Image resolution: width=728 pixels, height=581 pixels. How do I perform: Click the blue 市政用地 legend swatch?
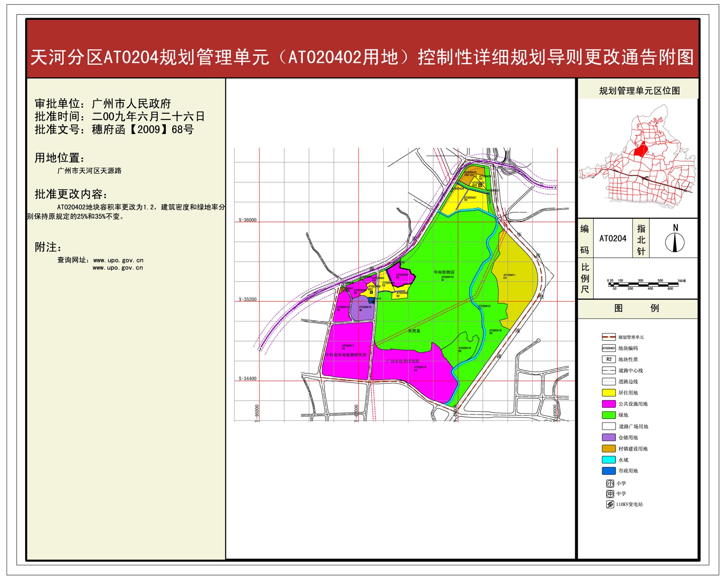(609, 471)
